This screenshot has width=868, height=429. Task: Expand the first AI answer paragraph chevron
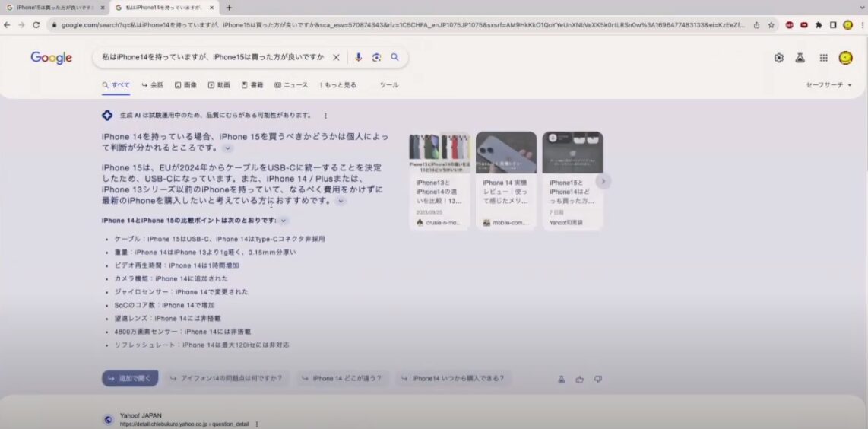228,148
